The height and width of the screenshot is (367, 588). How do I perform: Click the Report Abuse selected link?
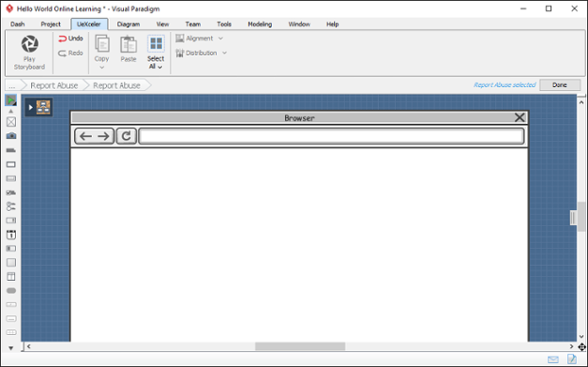(505, 85)
